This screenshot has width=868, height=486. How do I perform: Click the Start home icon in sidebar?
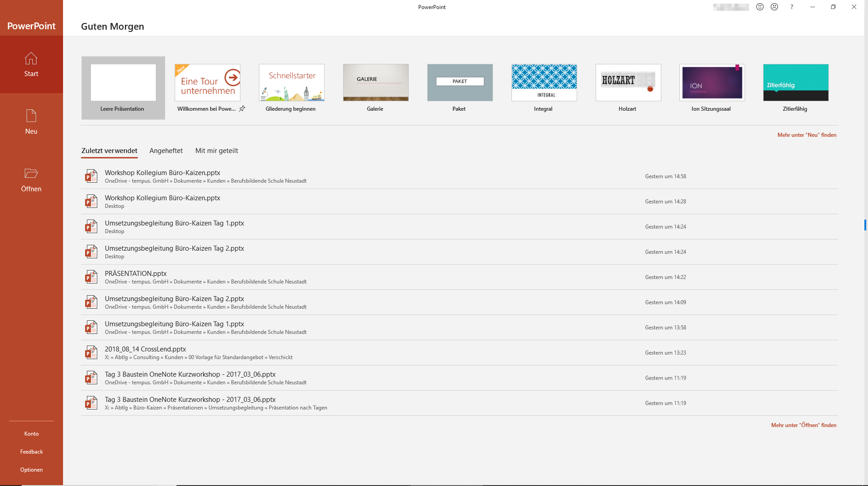(31, 58)
